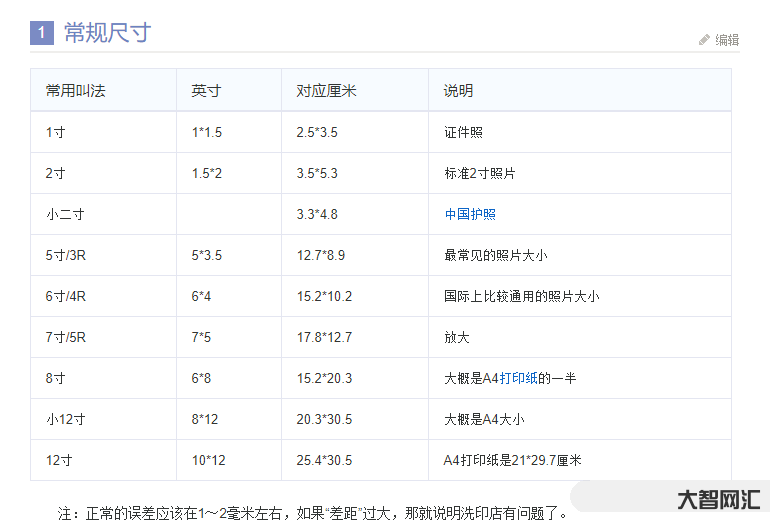Click the 证件照 description cell

[x=463, y=132]
